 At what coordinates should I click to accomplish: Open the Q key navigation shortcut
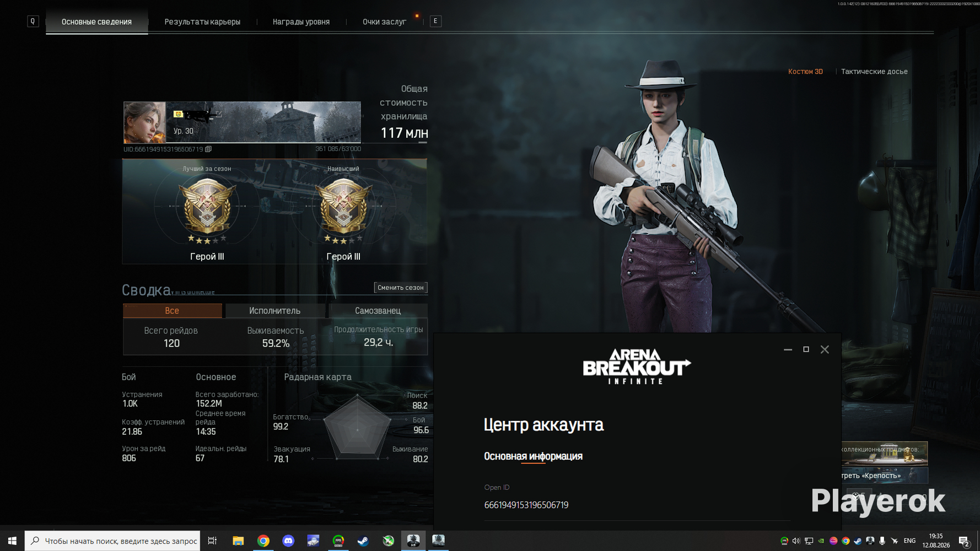tap(33, 21)
